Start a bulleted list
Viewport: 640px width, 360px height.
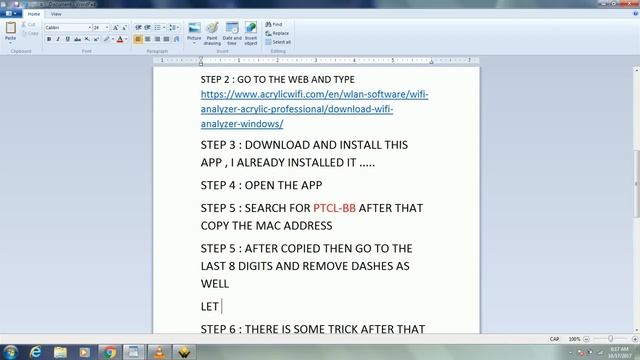click(158, 27)
